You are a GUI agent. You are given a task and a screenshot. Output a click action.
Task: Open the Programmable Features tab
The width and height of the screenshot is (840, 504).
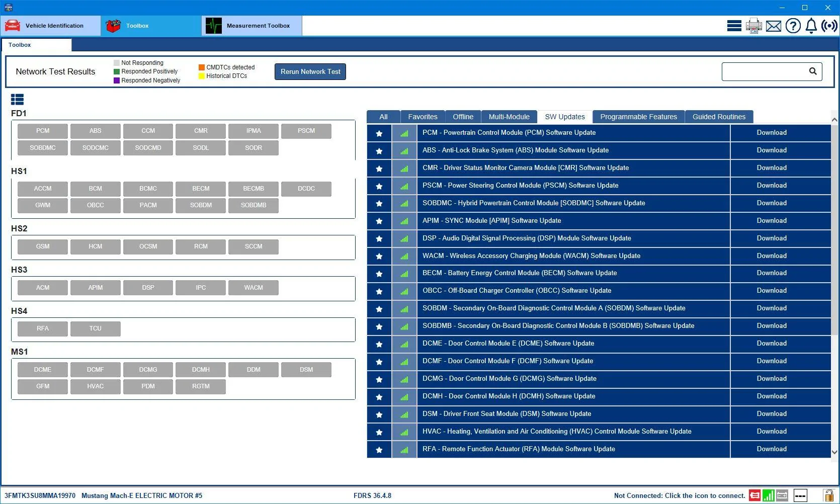tap(638, 117)
